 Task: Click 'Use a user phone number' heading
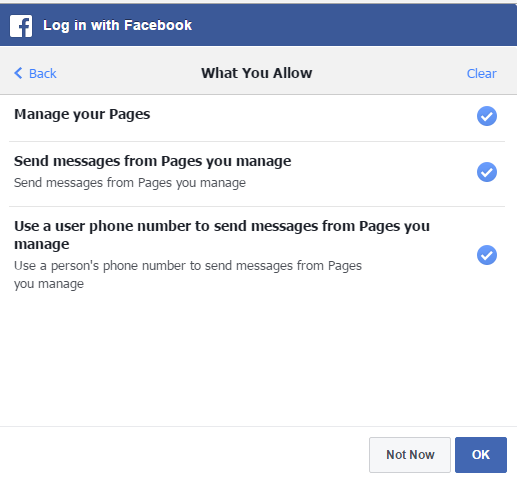click(222, 235)
